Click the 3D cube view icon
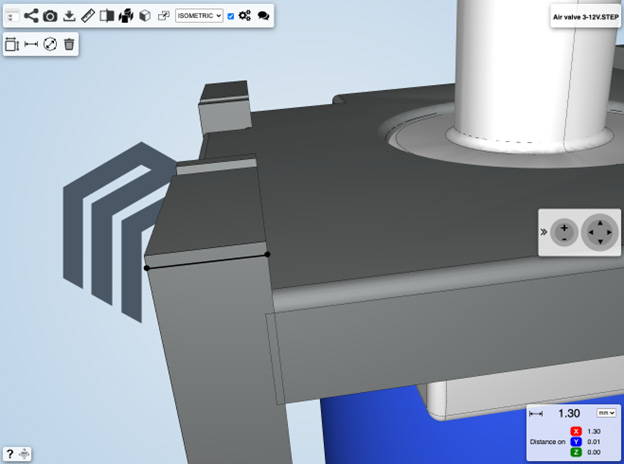The width and height of the screenshot is (624, 464). (x=145, y=16)
